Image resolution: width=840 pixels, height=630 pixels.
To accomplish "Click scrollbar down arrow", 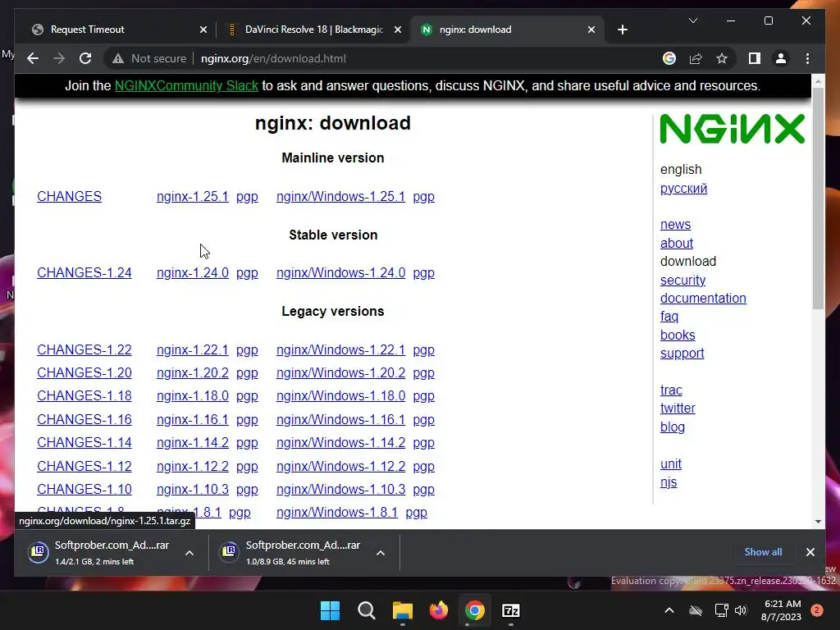I will pos(818,521).
